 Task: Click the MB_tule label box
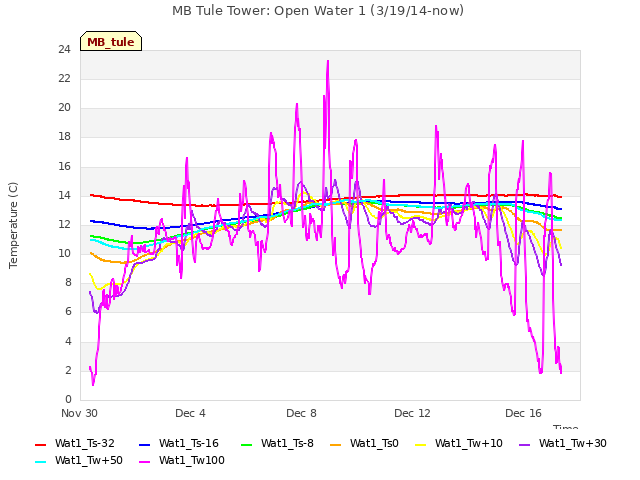(x=111, y=41)
